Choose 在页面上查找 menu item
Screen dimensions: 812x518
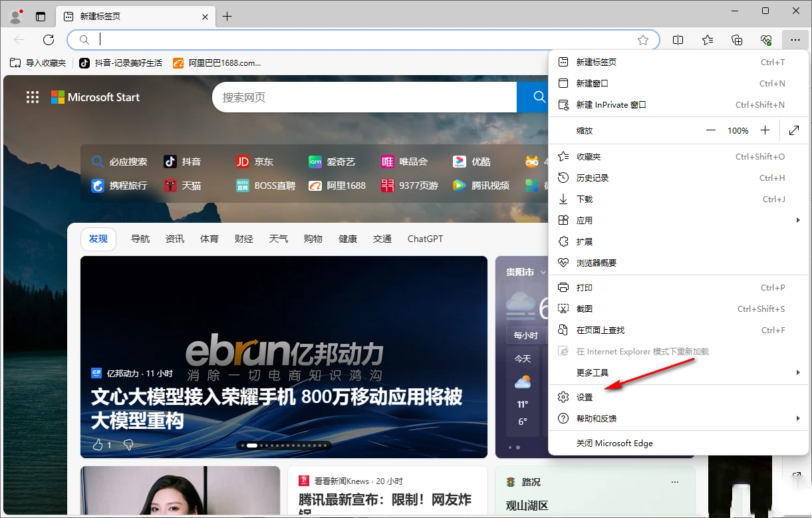coord(678,330)
